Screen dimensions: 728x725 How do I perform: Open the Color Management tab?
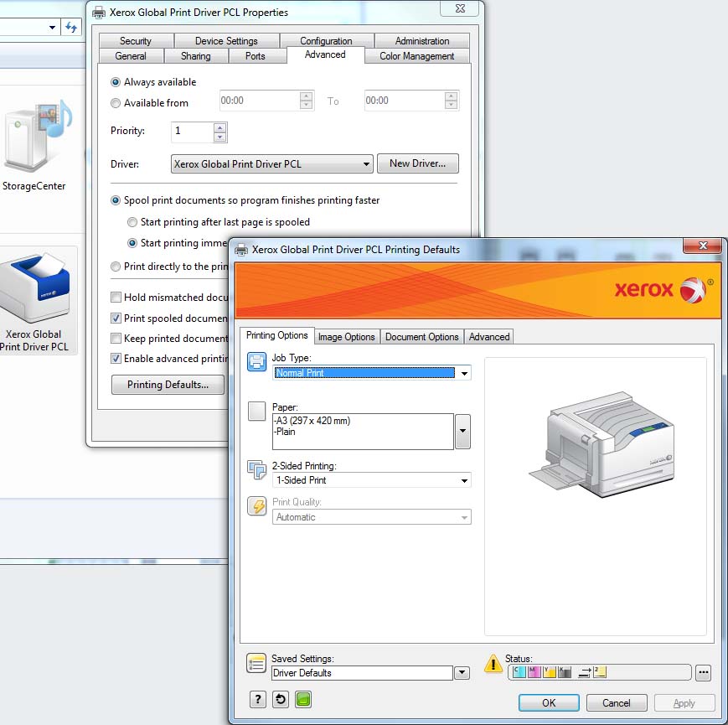click(417, 55)
